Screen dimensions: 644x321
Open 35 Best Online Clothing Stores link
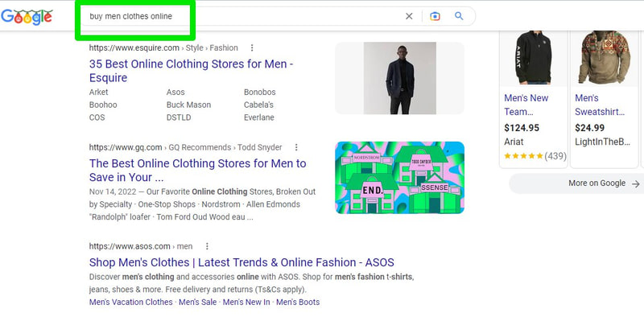tap(191, 71)
